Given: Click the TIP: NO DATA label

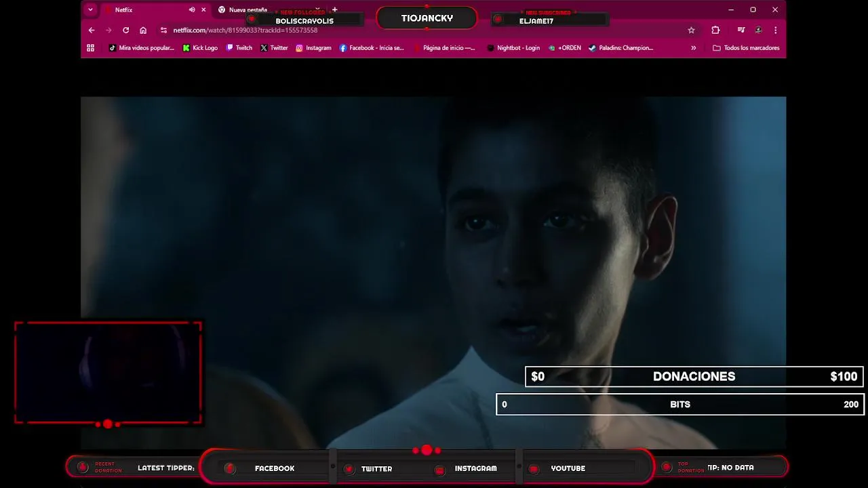Looking at the screenshot, I should click(x=730, y=468).
